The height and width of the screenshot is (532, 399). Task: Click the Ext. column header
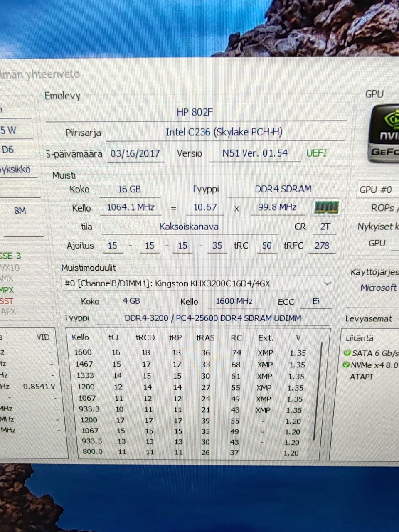266,338
